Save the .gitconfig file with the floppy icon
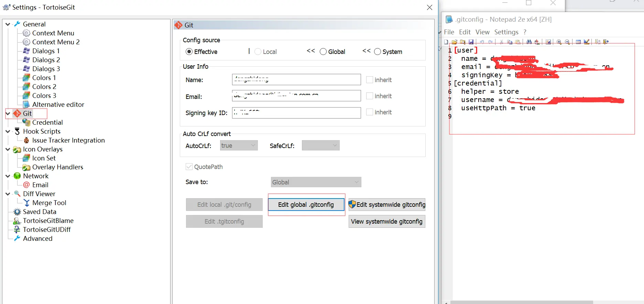The height and width of the screenshot is (304, 644). coord(471,42)
